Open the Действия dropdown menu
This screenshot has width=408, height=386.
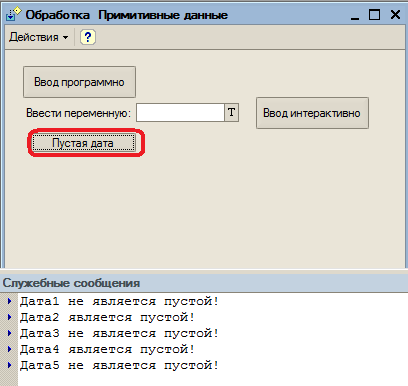pos(38,37)
